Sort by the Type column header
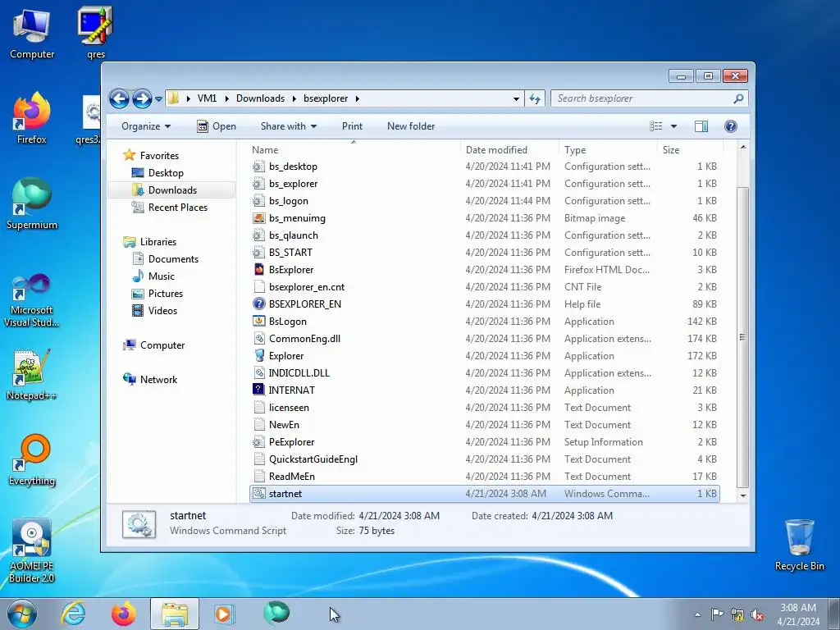This screenshot has height=630, width=840. click(x=608, y=150)
